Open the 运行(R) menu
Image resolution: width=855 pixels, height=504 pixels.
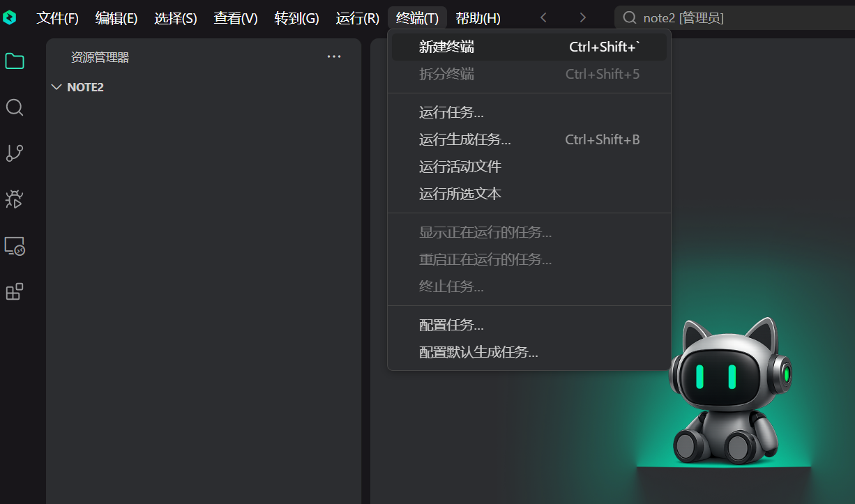pos(358,18)
